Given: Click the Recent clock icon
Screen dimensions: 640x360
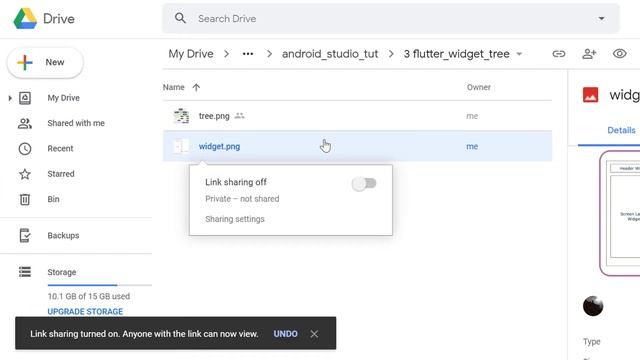Looking at the screenshot, I should tap(25, 149).
